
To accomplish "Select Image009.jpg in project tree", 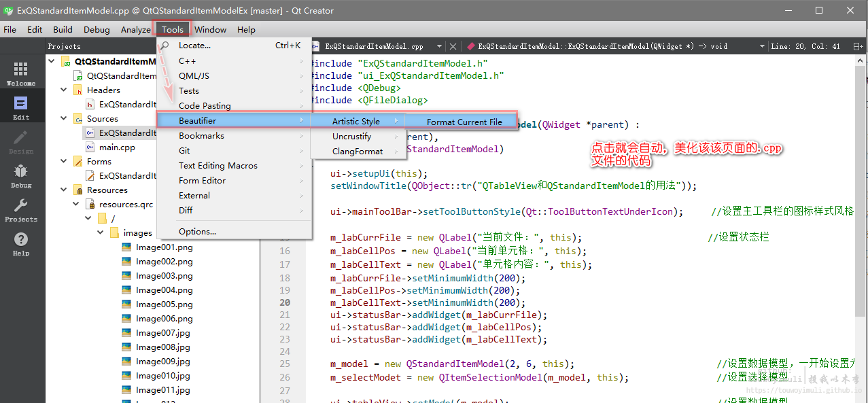I will (x=163, y=362).
